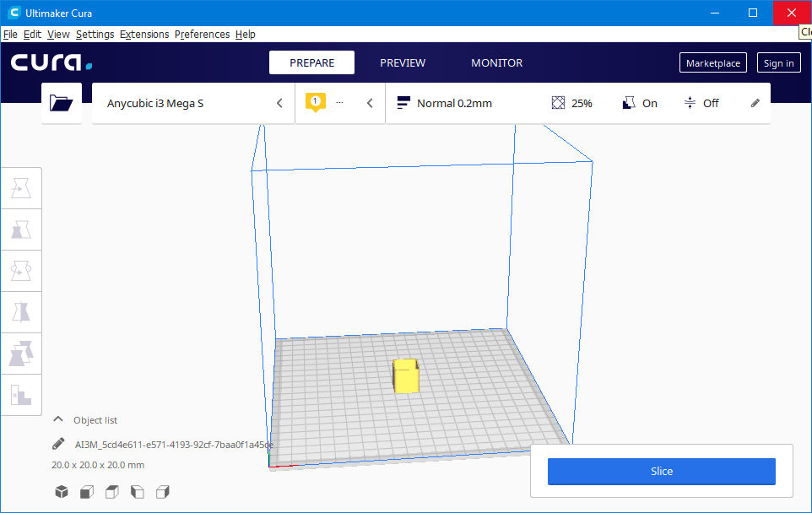Open the Extensions menu

[x=144, y=34]
